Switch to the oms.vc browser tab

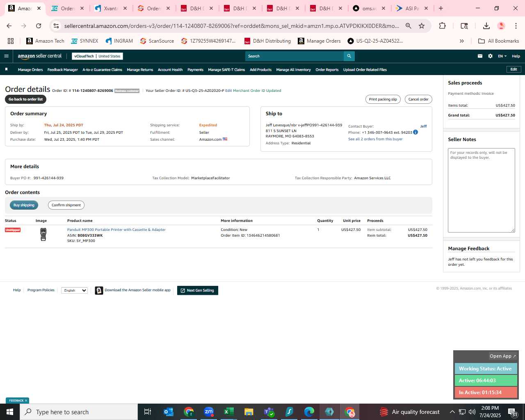pyautogui.click(x=369, y=8)
